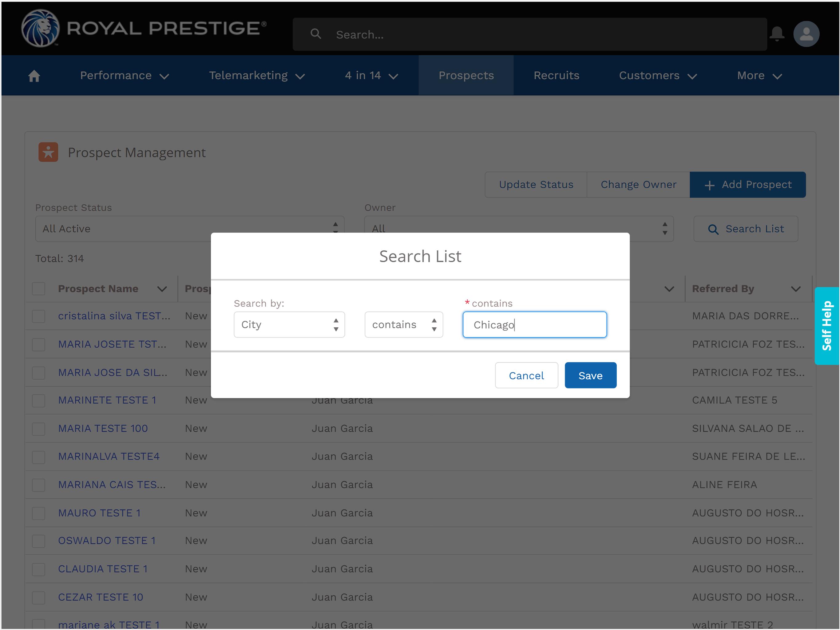The height and width of the screenshot is (630, 840).
Task: Click the Chicago text input field
Action: click(x=535, y=325)
